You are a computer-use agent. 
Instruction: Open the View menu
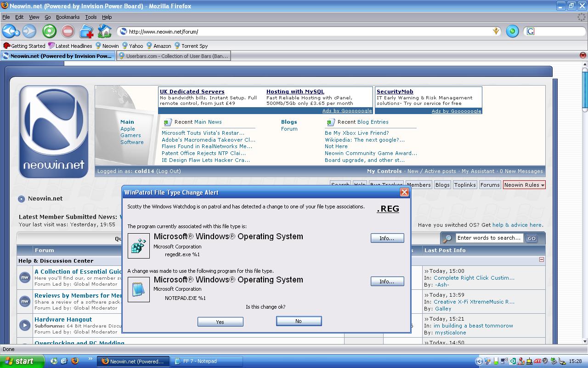[x=34, y=17]
